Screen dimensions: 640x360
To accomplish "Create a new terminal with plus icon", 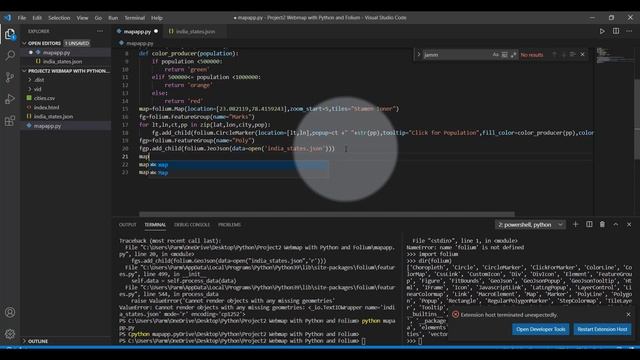I will pos(576,224).
